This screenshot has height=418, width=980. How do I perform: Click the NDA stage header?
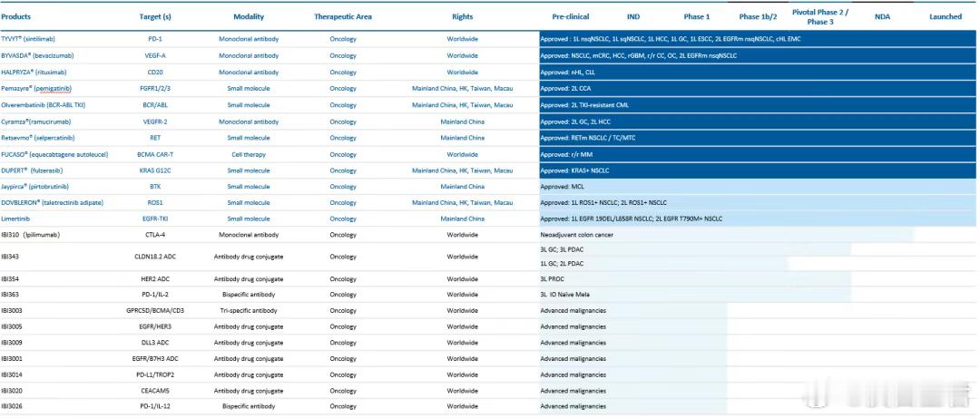(883, 17)
